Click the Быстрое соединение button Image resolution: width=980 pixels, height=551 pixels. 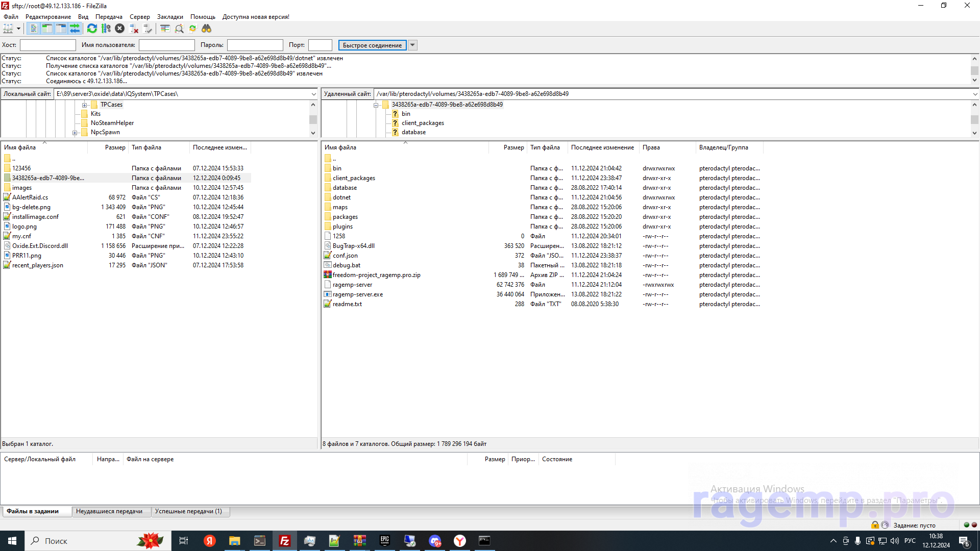click(372, 45)
